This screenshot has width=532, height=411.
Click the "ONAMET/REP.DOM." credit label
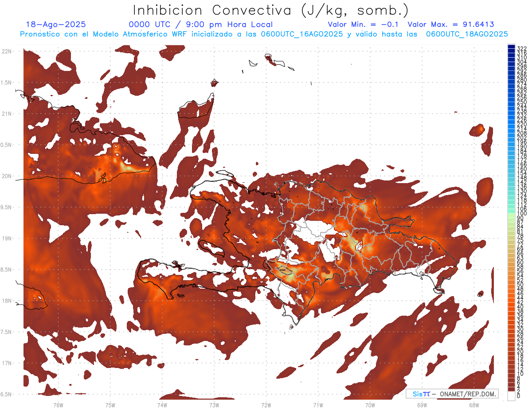click(468, 394)
